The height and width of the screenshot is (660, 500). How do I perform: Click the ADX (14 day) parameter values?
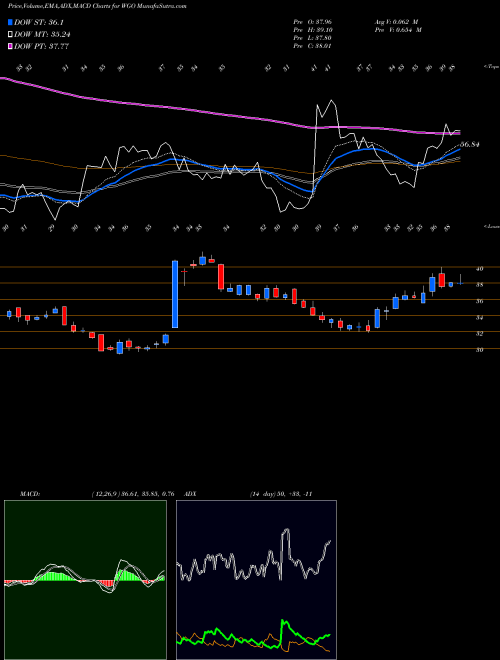tap(280, 494)
